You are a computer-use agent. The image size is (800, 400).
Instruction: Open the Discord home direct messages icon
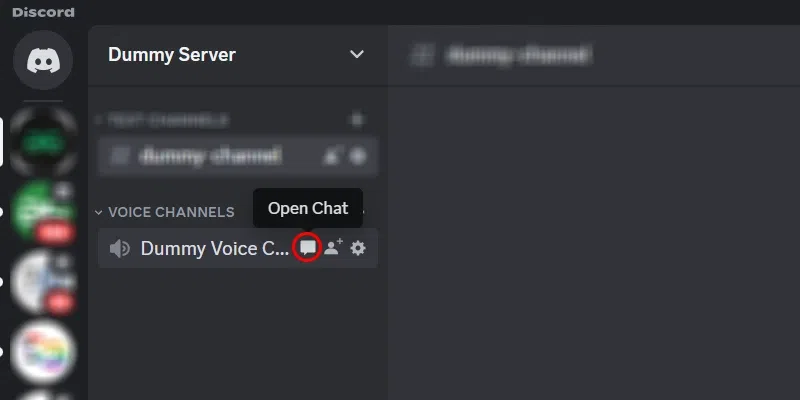click(x=43, y=60)
